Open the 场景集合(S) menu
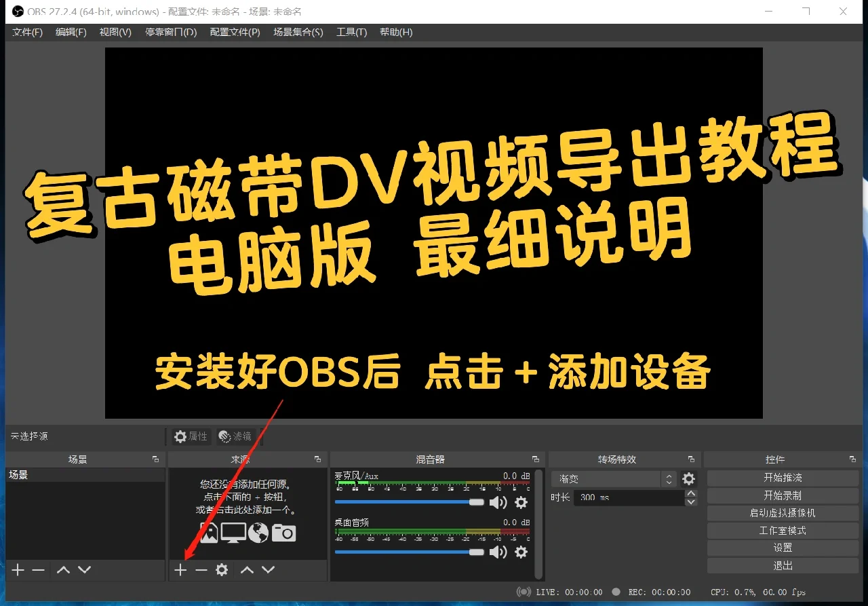 pyautogui.click(x=298, y=32)
